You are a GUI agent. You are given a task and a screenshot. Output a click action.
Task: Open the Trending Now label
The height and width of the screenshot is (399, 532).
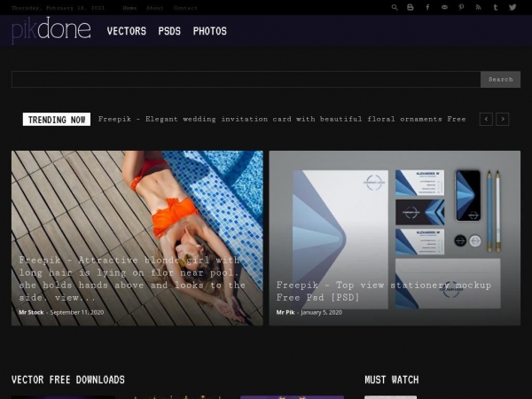click(x=57, y=120)
